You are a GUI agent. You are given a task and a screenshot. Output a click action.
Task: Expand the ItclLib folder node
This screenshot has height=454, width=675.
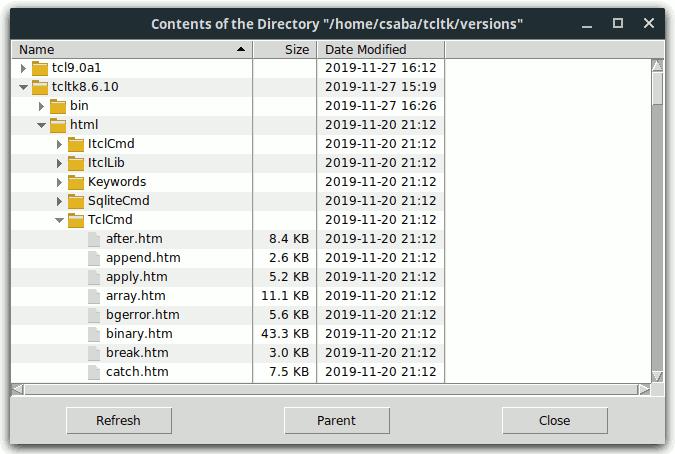coord(59,163)
